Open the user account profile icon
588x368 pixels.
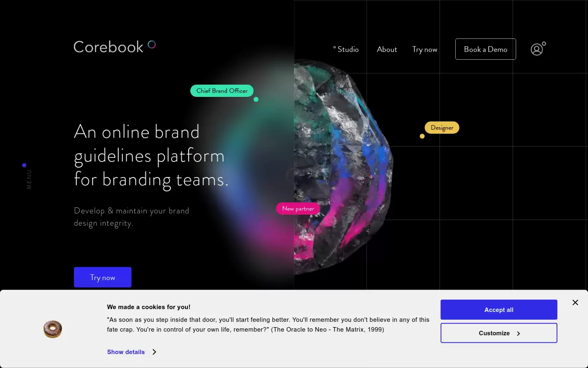point(538,49)
